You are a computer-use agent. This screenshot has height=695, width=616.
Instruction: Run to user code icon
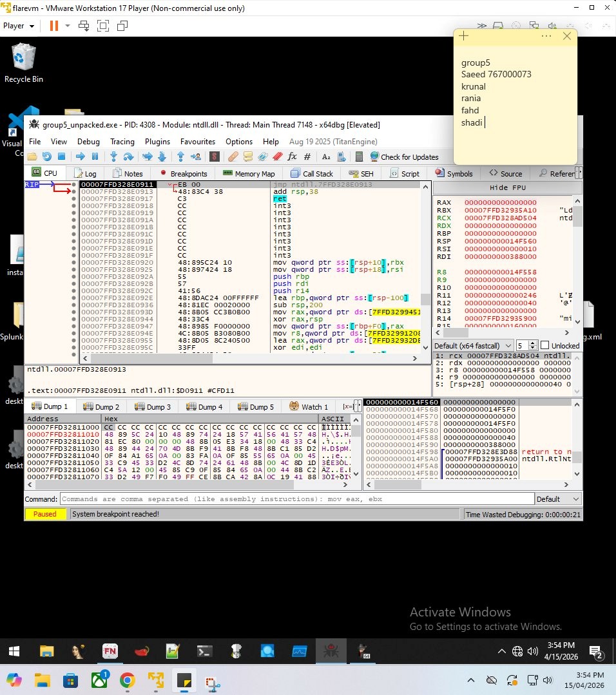196,157
